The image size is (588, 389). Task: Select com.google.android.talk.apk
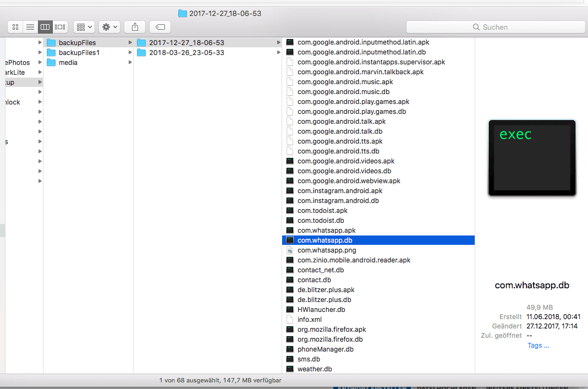[x=378, y=122]
